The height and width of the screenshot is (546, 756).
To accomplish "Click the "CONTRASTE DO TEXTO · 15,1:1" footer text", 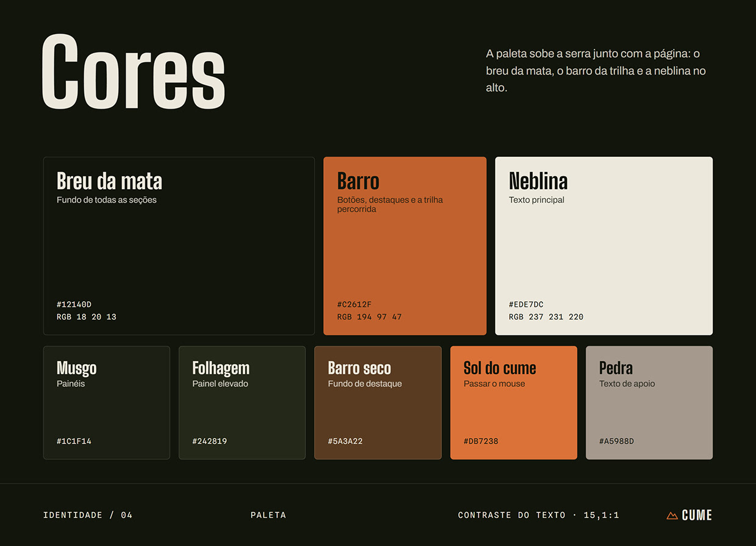I will 539,515.
